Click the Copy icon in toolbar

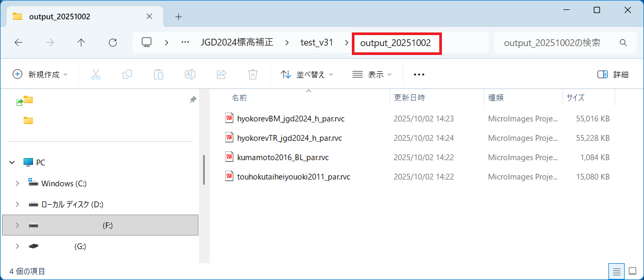tap(127, 74)
